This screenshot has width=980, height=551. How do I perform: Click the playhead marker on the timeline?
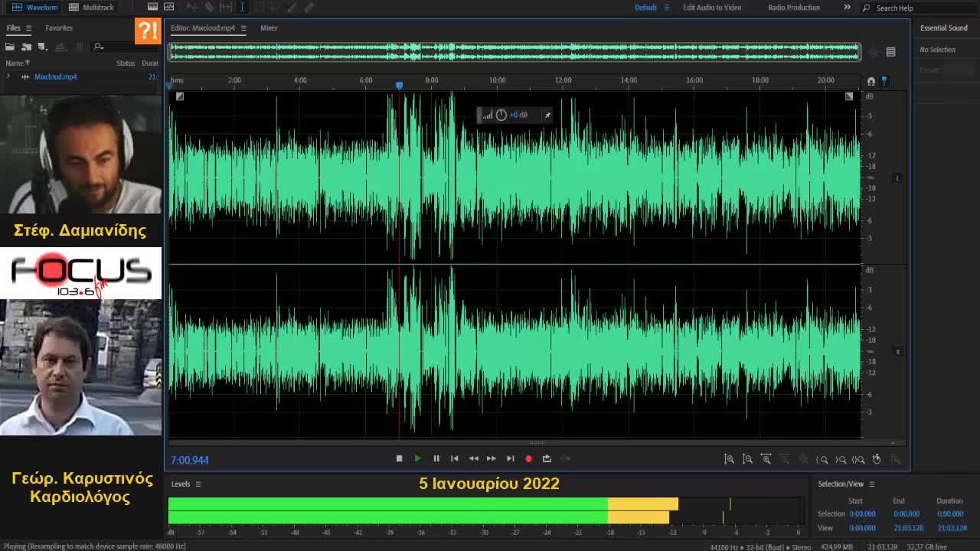(399, 85)
